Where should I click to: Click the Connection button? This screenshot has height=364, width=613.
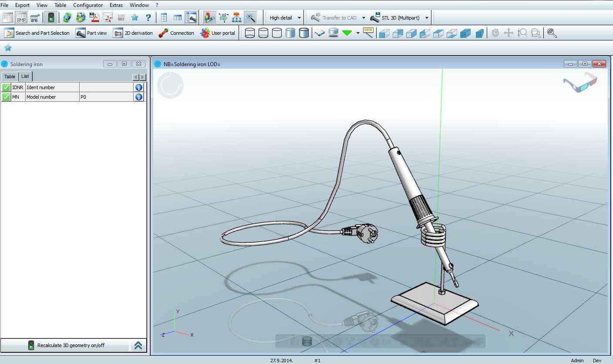pos(176,33)
